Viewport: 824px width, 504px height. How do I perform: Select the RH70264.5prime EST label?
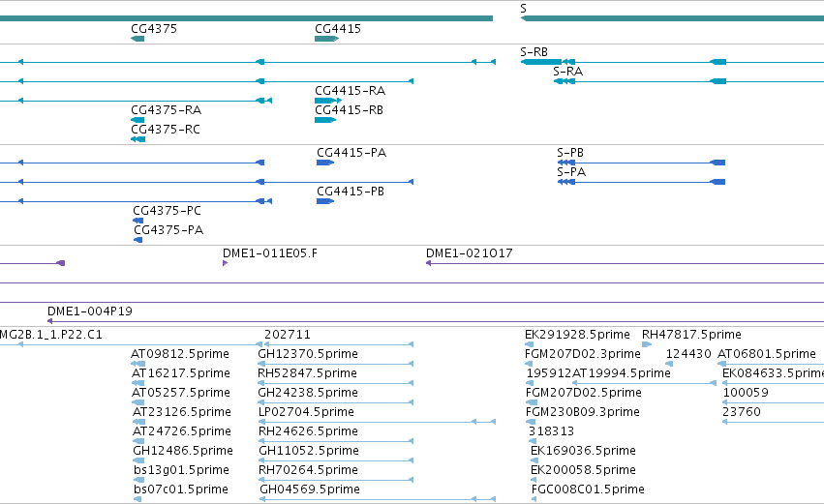click(309, 471)
